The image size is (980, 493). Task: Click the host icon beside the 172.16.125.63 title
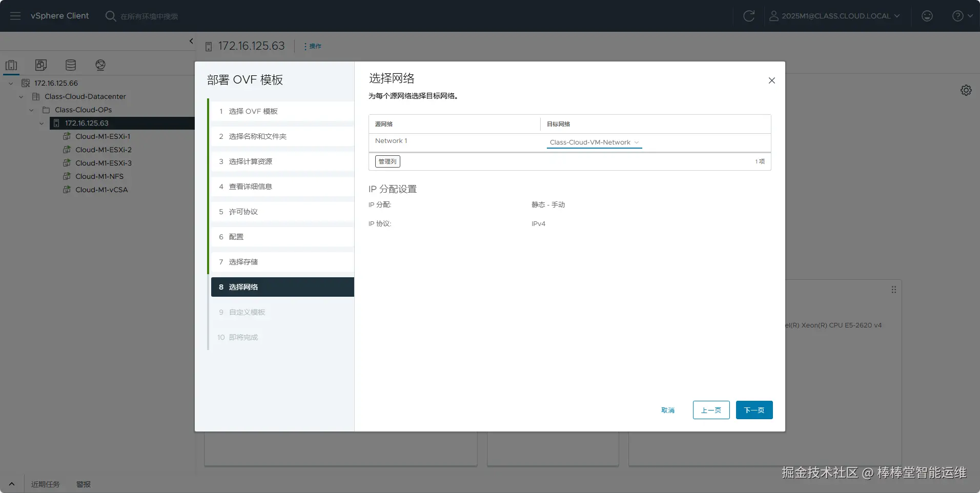pos(209,47)
